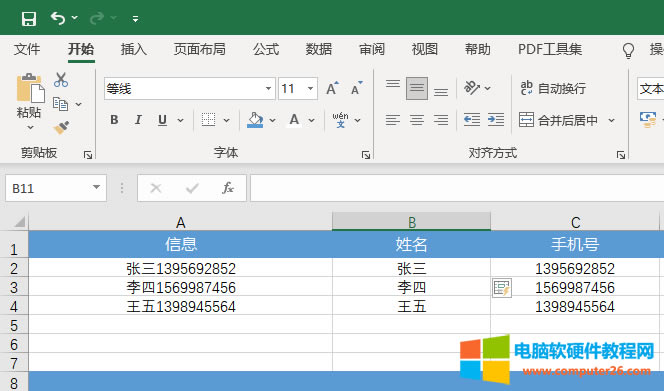
Task: Open the Font Color palette dropdown arrow
Action: click(x=312, y=120)
